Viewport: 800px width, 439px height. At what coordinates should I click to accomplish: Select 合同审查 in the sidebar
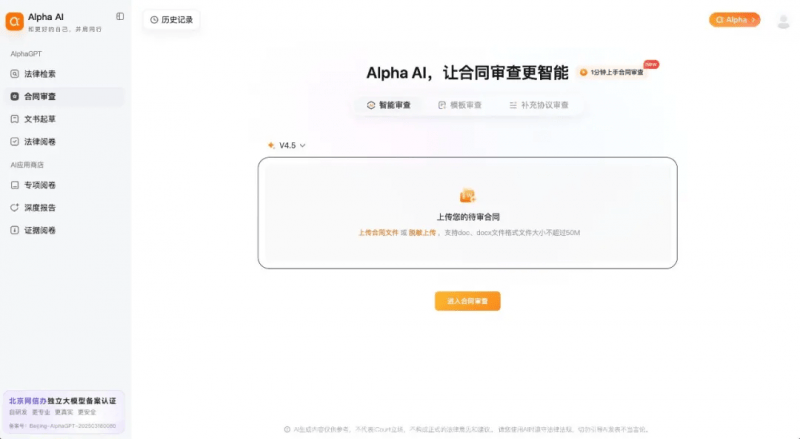click(x=65, y=96)
